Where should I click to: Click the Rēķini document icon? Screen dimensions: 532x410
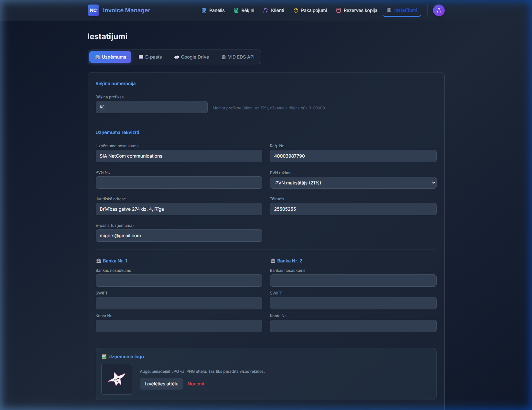(236, 10)
